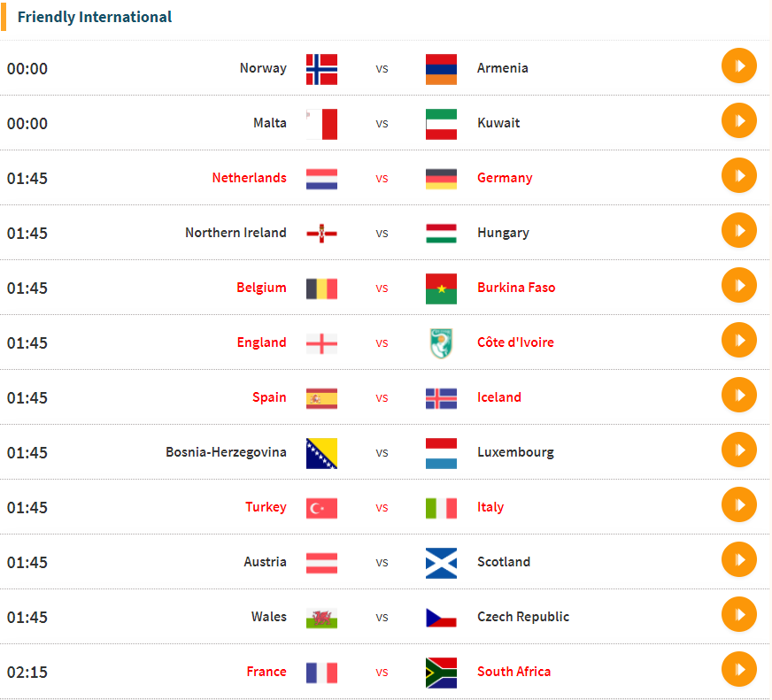The image size is (772, 700).
Task: Select the Luxembourg team name
Action: pos(515,452)
